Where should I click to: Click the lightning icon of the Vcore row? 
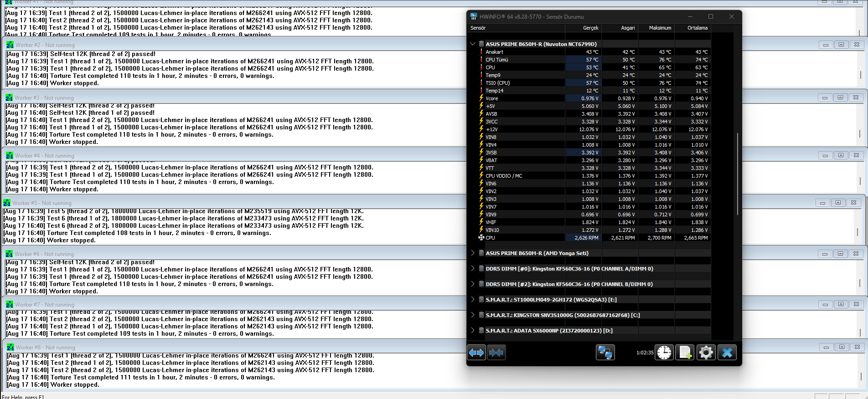click(481, 98)
